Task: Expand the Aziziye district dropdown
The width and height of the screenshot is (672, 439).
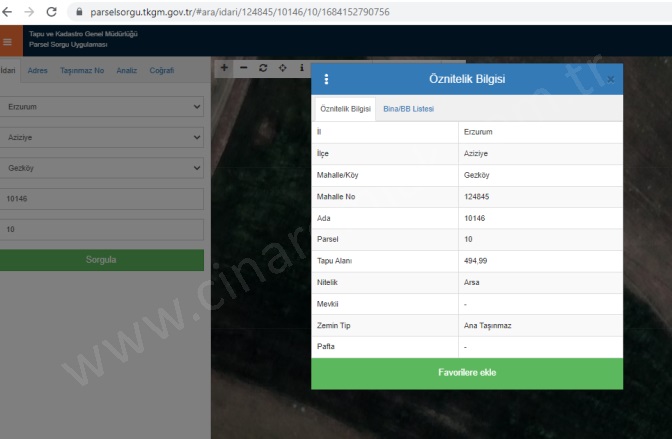Action: (x=101, y=137)
